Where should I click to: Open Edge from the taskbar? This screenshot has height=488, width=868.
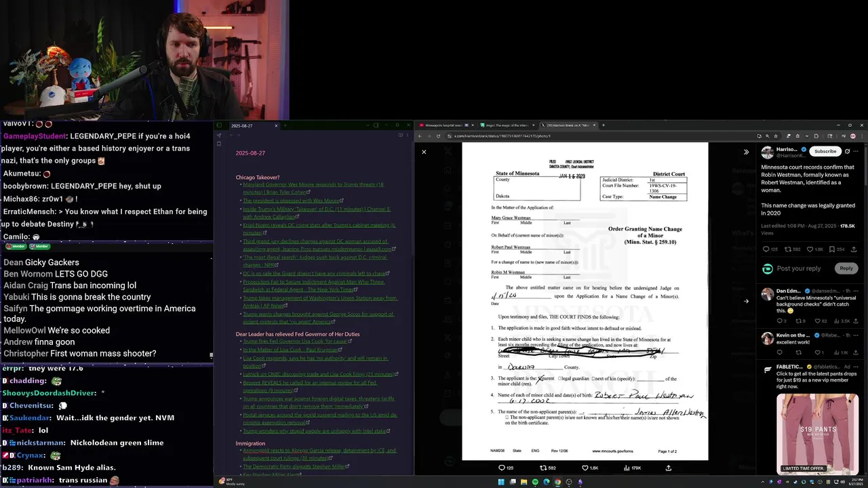tap(547, 482)
